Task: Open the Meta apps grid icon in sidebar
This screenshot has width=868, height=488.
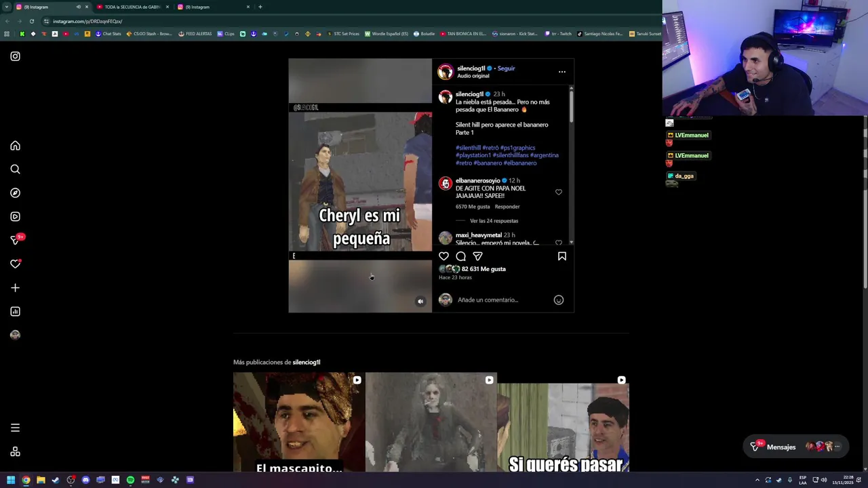Action: click(15, 452)
